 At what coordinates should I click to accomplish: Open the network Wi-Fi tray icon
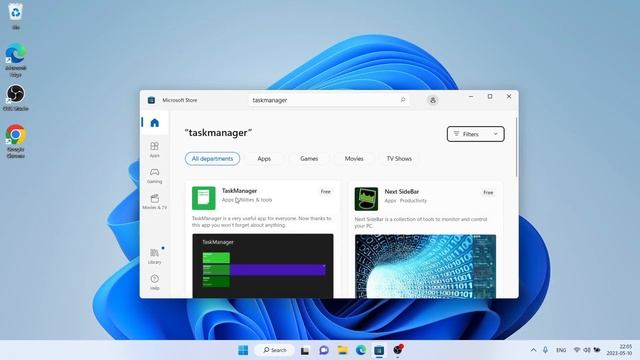(x=577, y=350)
